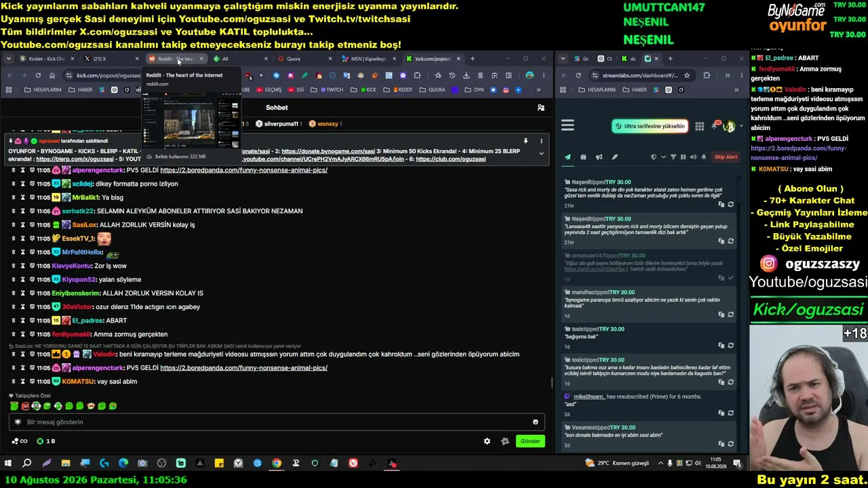
Task: Reload the Kick popout page
Action: click(x=38, y=75)
